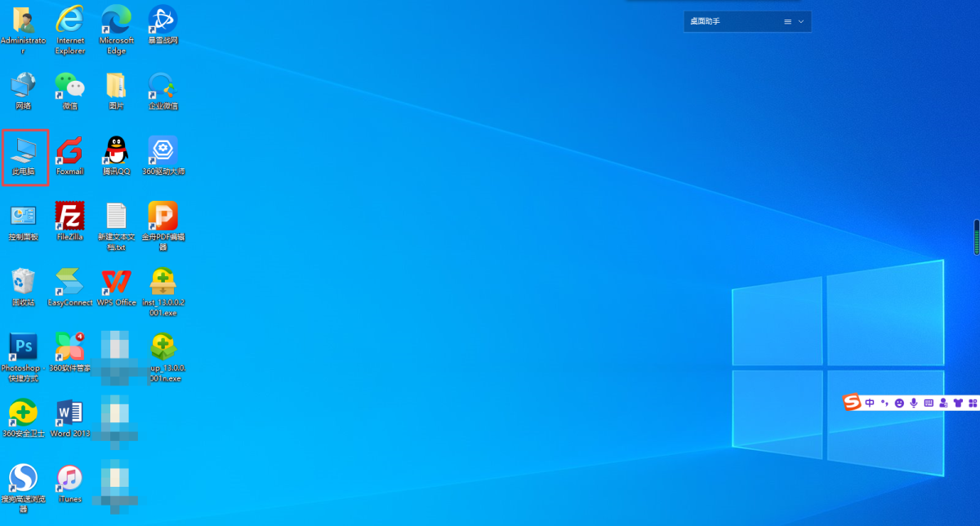The width and height of the screenshot is (980, 526).
Task: Expand the 桌面助手 chevron arrow
Action: pos(800,21)
